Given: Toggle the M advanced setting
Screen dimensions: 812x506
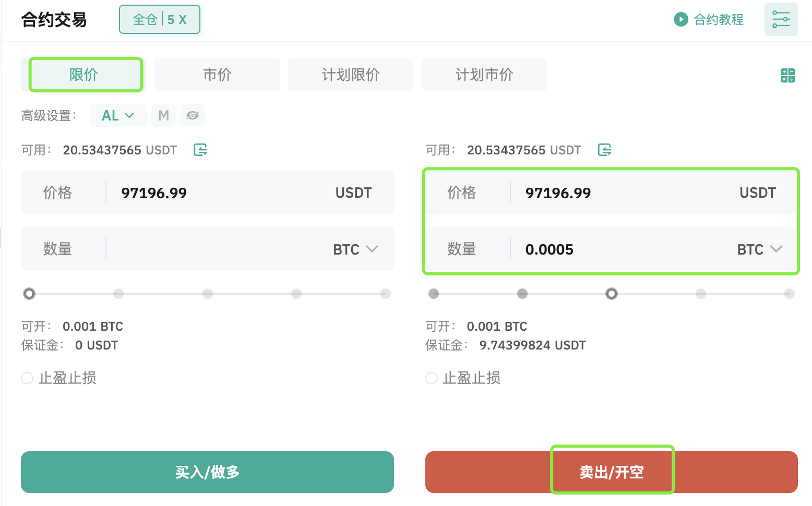Looking at the screenshot, I should (163, 115).
